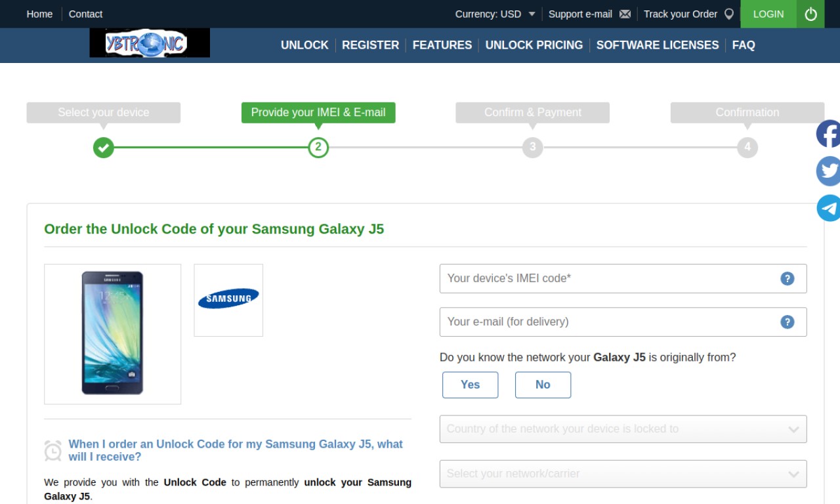The image size is (840, 504).
Task: Click the completed step one checkmark circle
Action: pos(103,148)
